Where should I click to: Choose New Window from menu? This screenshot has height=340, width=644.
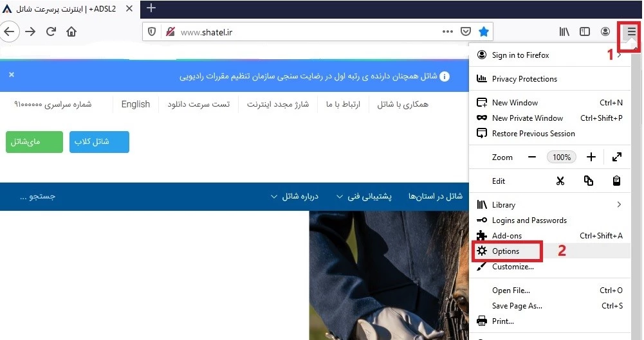click(549, 103)
